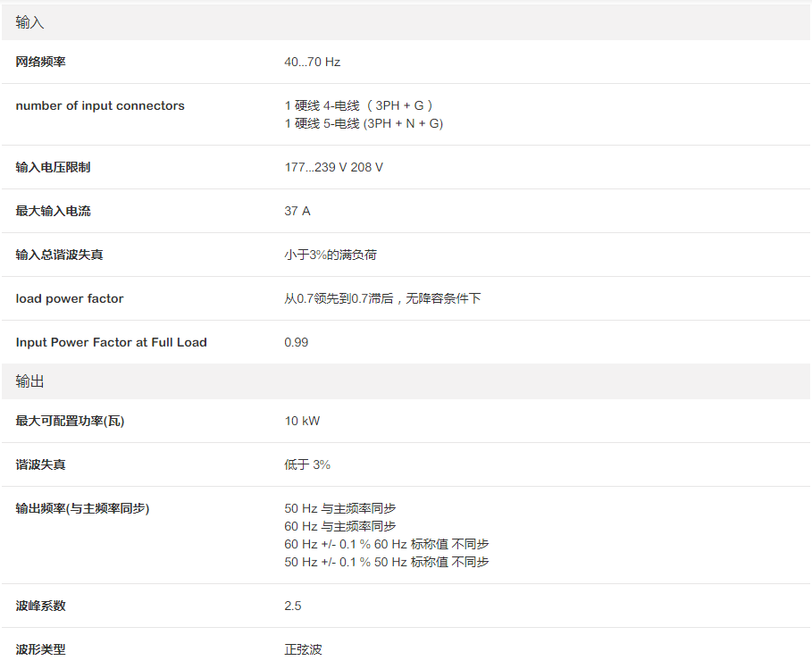The image size is (812, 669).
Task: Select the 4-电线 (3PH + G) line
Action: [x=362, y=105]
